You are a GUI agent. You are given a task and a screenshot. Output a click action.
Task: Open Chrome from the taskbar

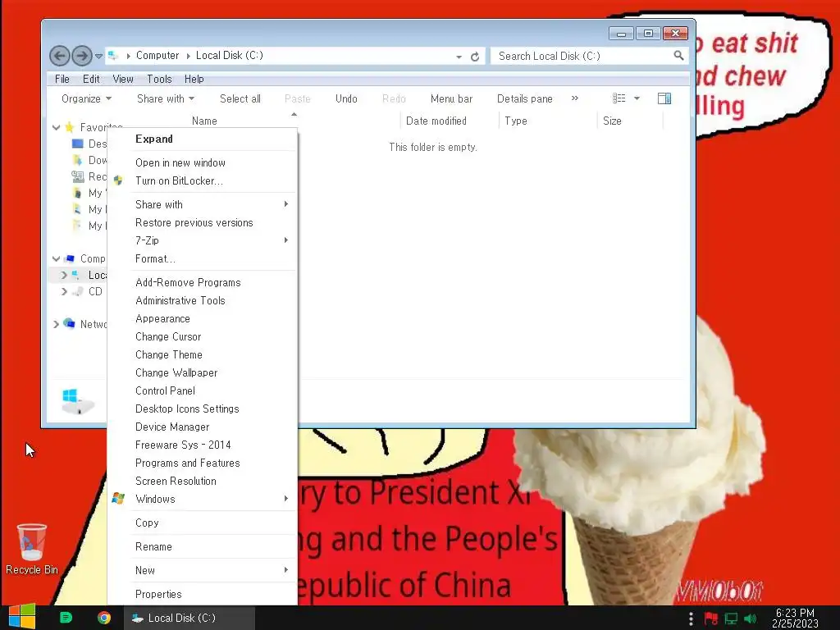(x=104, y=618)
